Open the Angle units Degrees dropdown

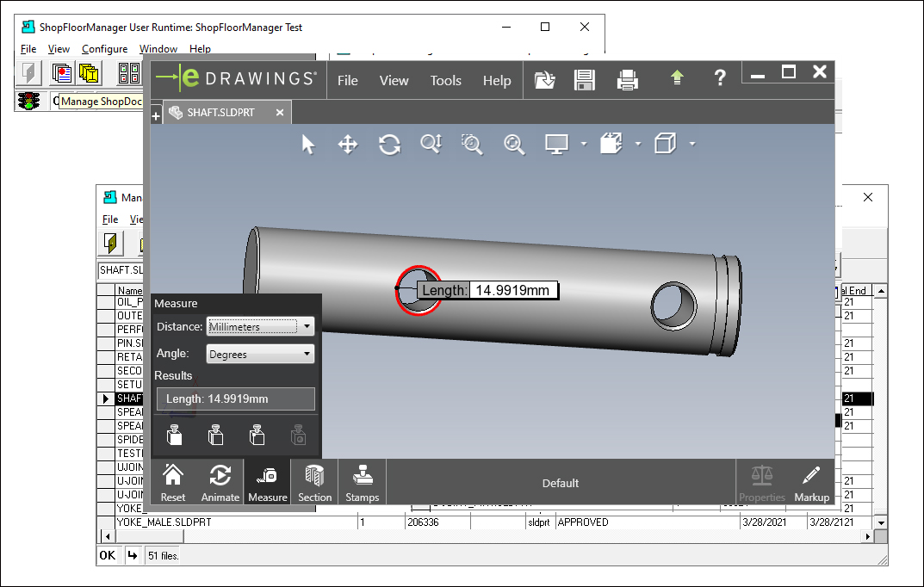point(260,354)
